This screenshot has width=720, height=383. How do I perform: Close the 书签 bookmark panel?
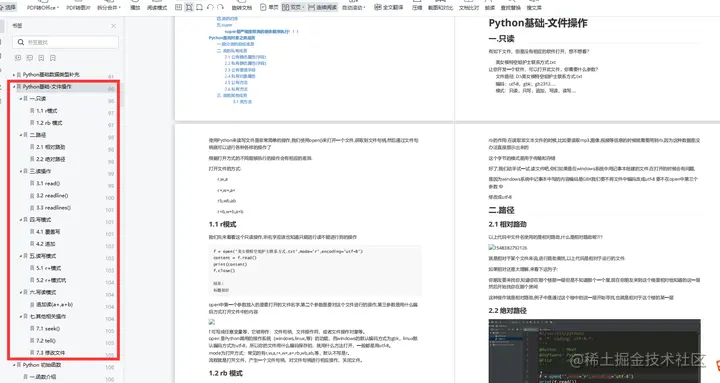[113, 26]
